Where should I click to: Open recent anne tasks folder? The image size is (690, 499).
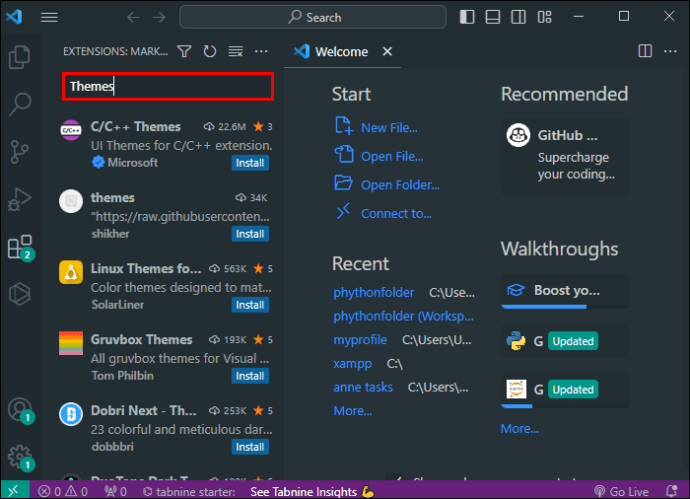click(363, 387)
